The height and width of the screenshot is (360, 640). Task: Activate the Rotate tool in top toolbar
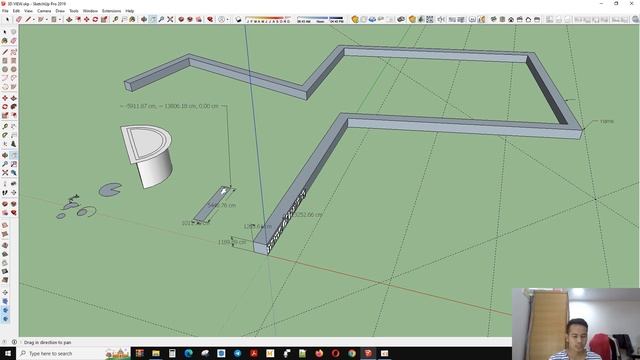[x=95, y=19]
